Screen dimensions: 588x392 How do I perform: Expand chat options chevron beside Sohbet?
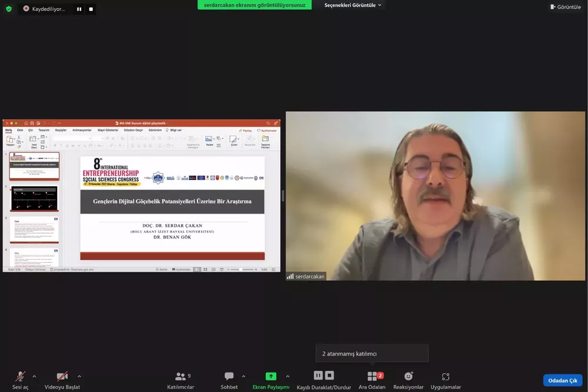(x=243, y=376)
